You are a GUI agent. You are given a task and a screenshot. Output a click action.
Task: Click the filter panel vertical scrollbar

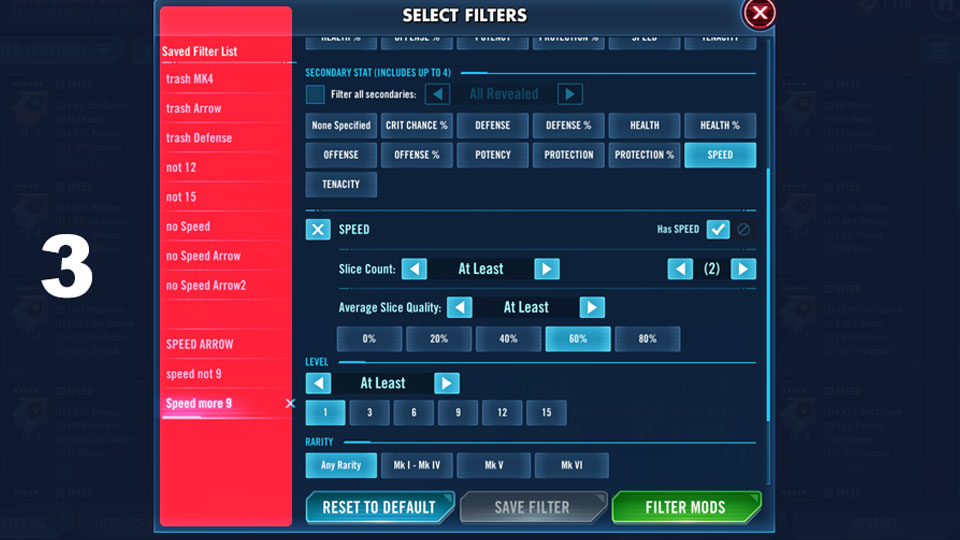coord(768,294)
